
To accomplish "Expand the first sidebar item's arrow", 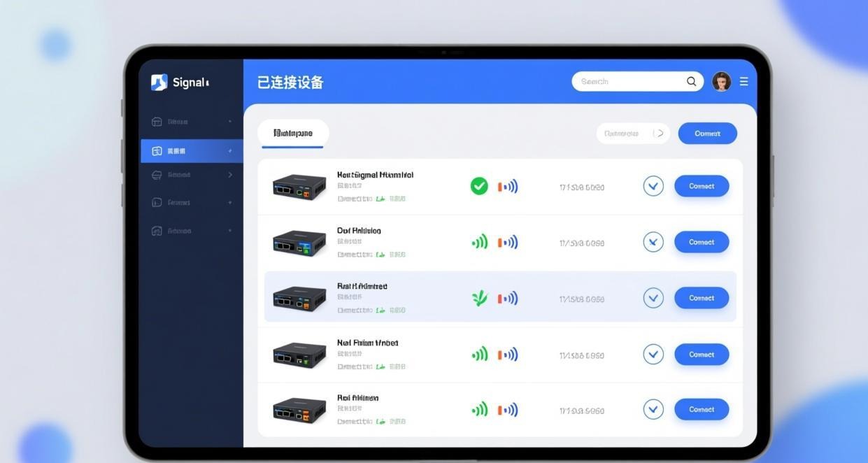I will 229,122.
